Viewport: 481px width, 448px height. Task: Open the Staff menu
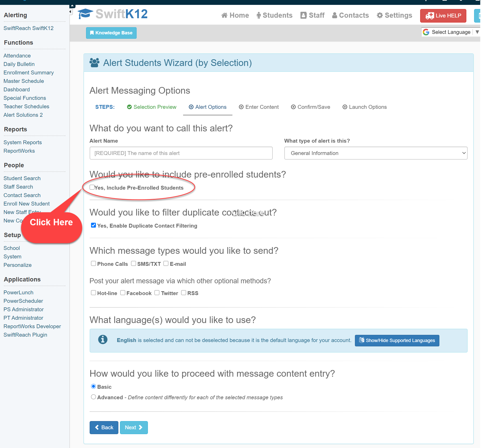coord(313,15)
